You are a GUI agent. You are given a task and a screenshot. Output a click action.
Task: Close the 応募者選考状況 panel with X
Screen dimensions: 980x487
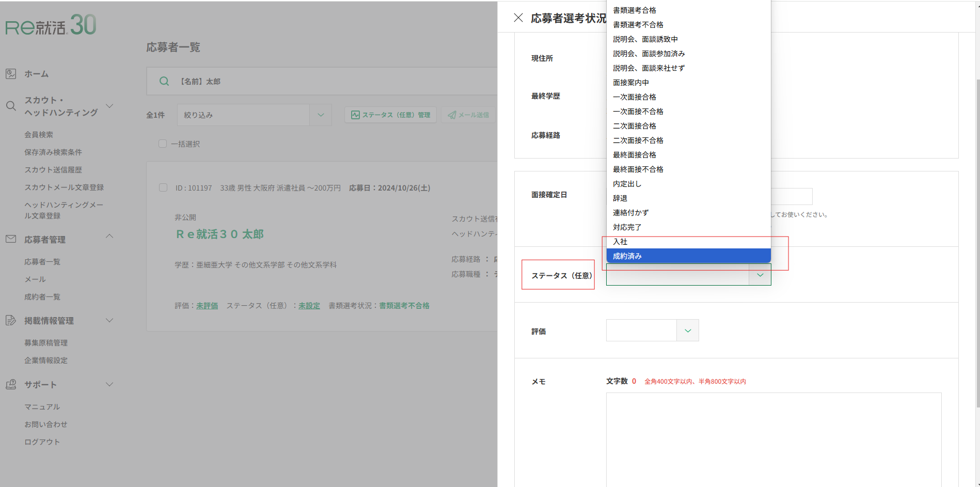pos(518,18)
